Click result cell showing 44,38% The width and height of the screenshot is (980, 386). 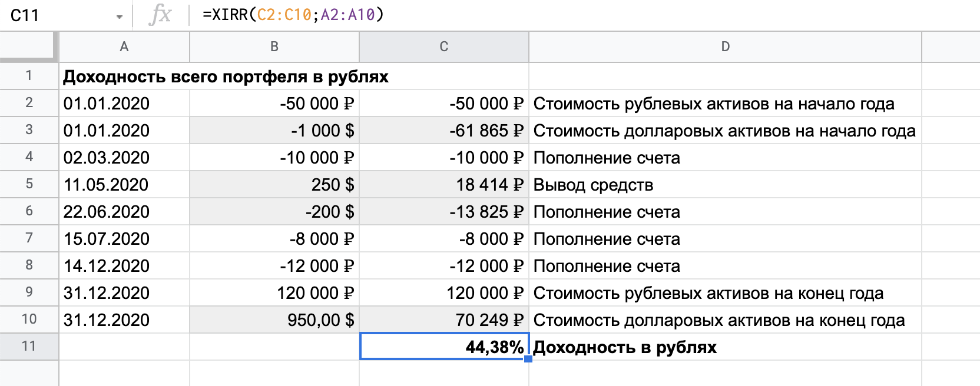tap(444, 347)
